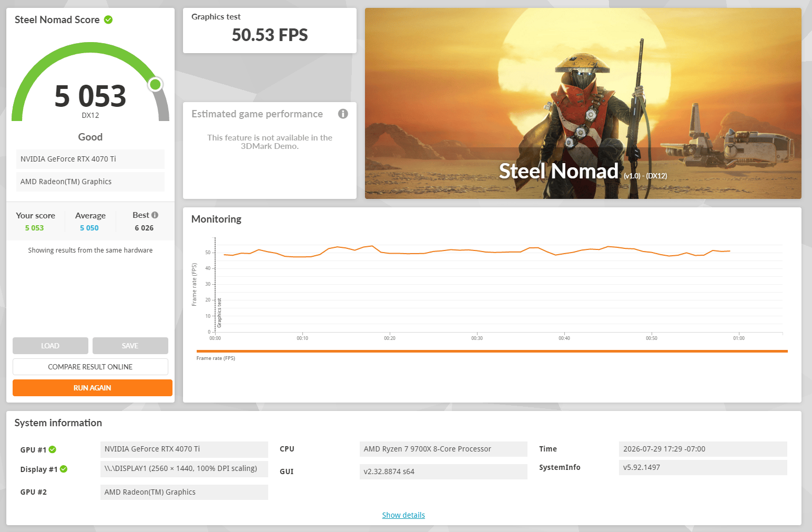The width and height of the screenshot is (812, 532).
Task: Click the Time value 2026-07-29 17:29 -07:00
Action: [x=703, y=449]
